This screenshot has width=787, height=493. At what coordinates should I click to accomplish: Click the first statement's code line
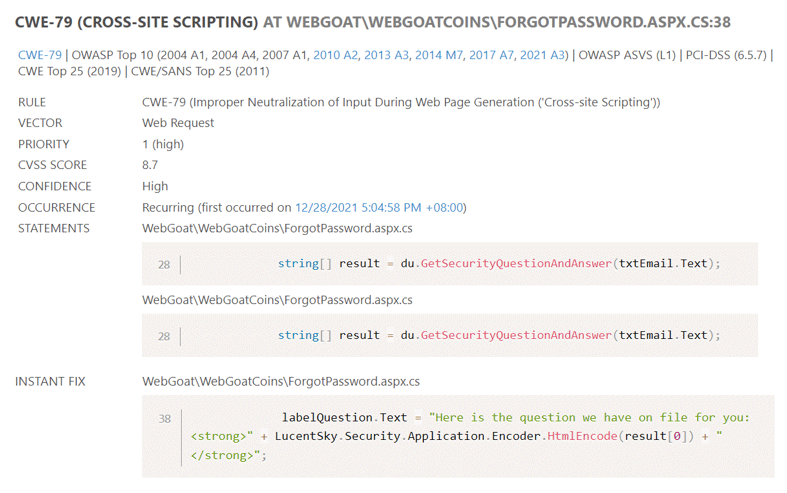(x=498, y=264)
